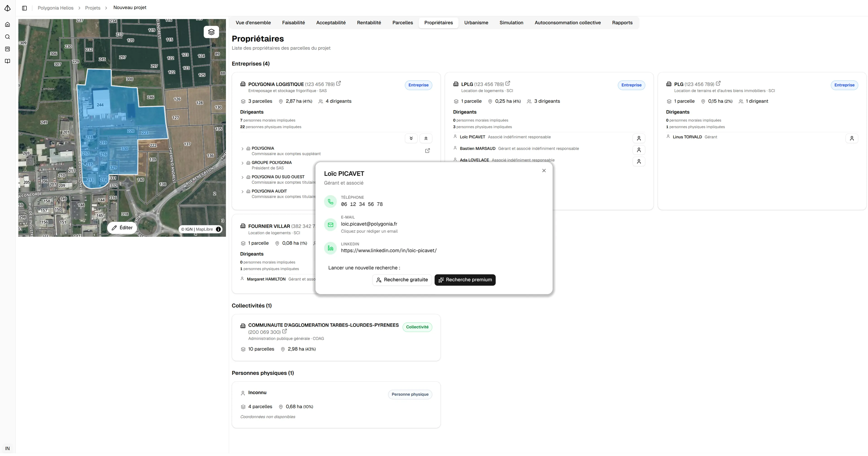Open the projects board icon in sidebar

[x=7, y=49]
